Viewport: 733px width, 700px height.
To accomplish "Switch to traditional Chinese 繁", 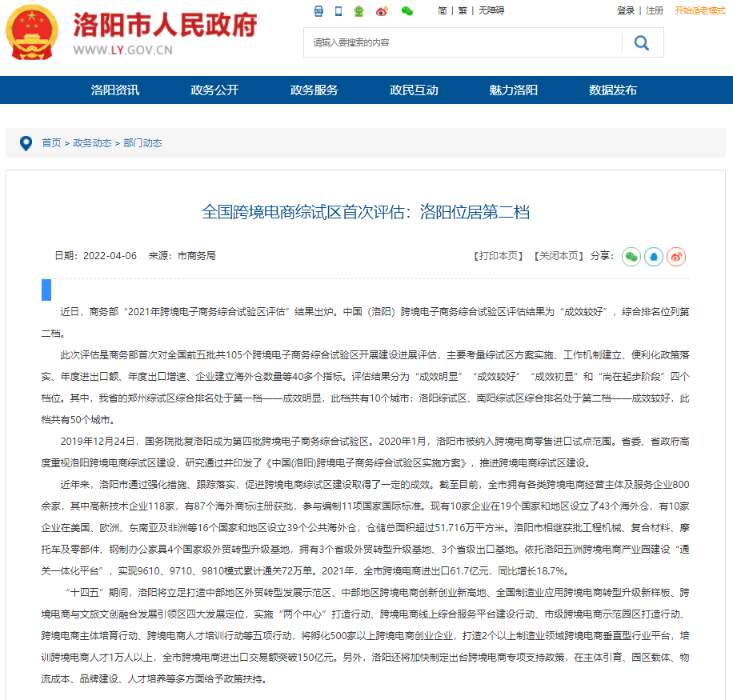I will pyautogui.click(x=463, y=10).
